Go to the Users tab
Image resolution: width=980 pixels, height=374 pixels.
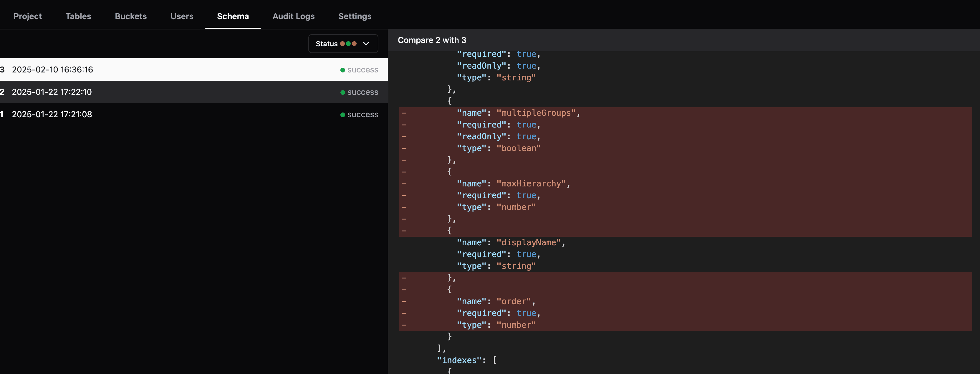181,16
